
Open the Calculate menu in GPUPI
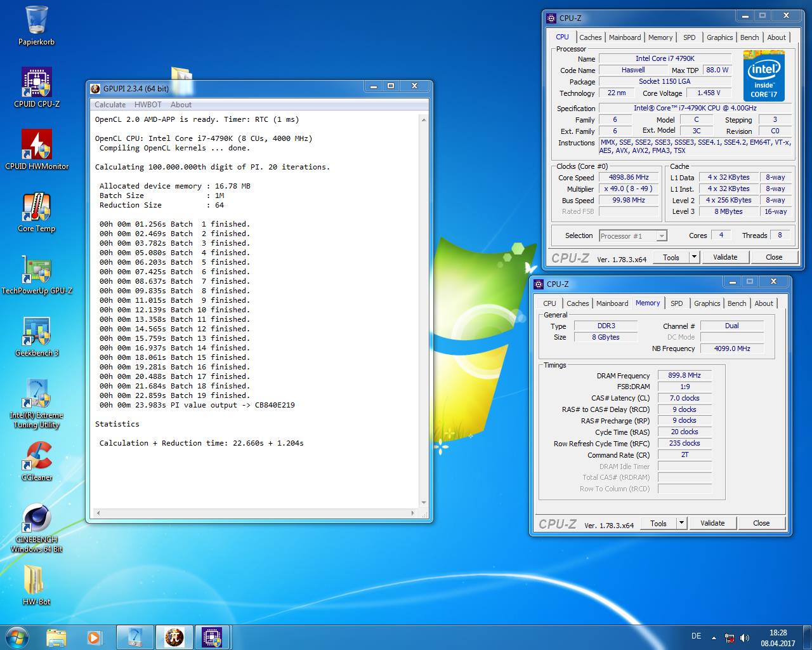[110, 105]
